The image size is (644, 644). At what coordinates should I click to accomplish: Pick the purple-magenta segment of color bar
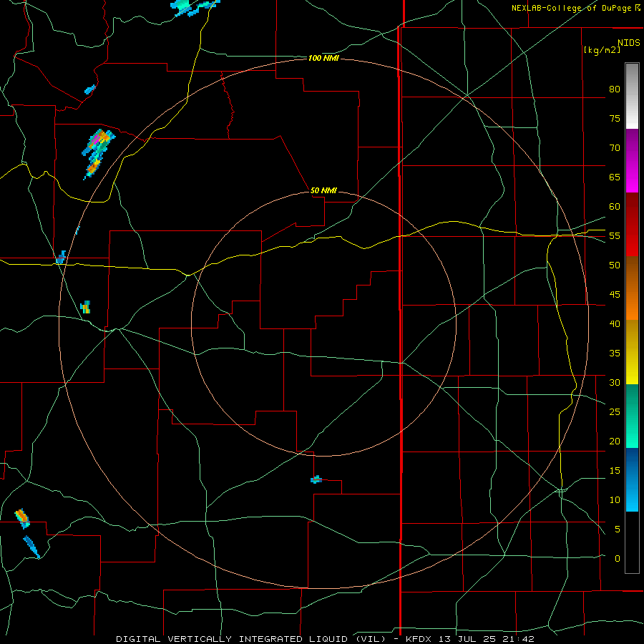tap(632, 161)
